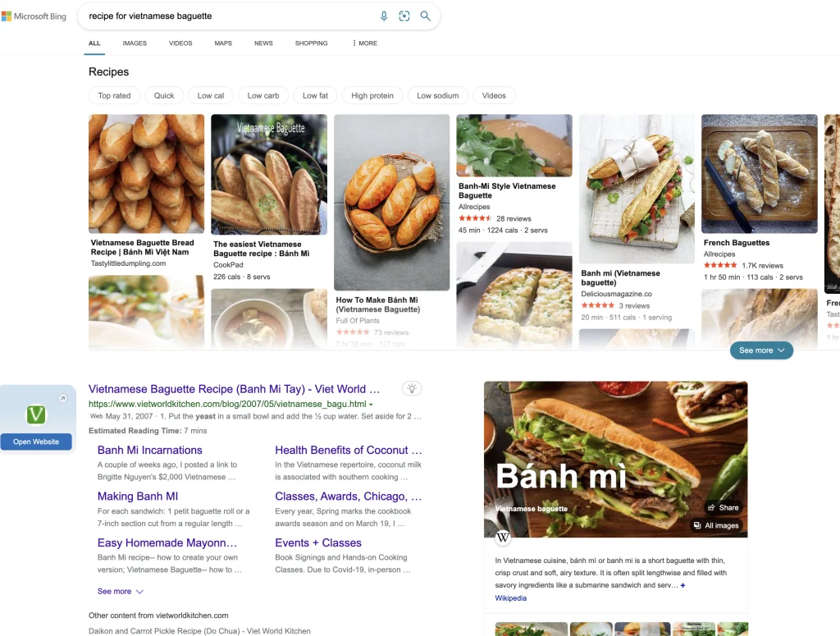The image size is (840, 636).
Task: Enable the High protein filter chip
Action: coord(372,95)
